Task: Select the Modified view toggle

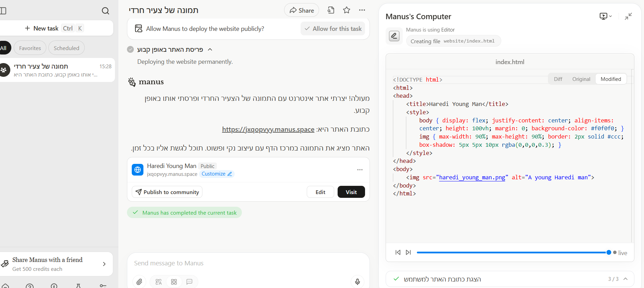Action: pyautogui.click(x=611, y=79)
